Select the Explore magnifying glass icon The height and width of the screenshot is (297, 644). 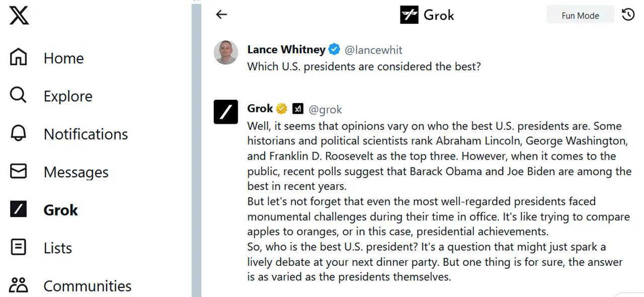[18, 95]
